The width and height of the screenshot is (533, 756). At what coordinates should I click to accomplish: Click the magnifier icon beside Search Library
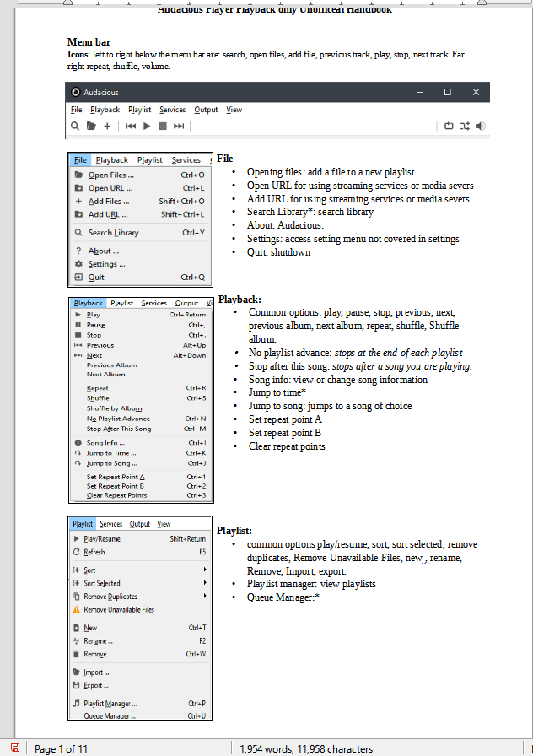[78, 232]
